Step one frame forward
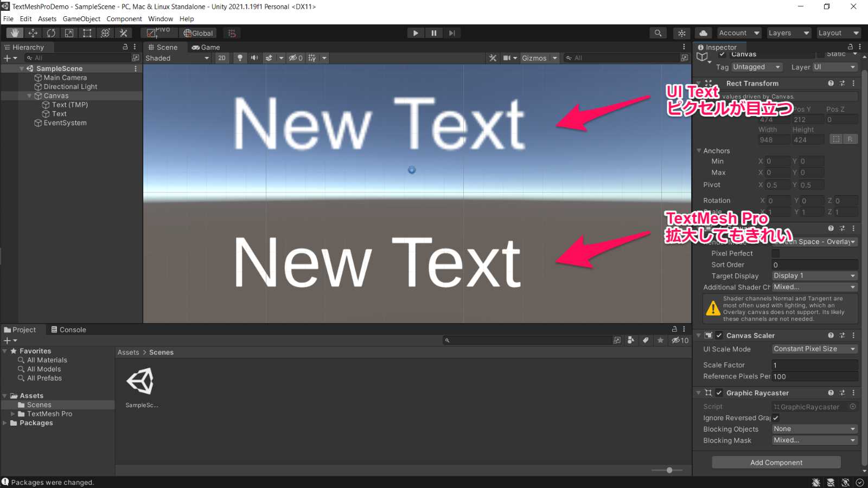Viewport: 868px width, 488px height. pyautogui.click(x=452, y=33)
